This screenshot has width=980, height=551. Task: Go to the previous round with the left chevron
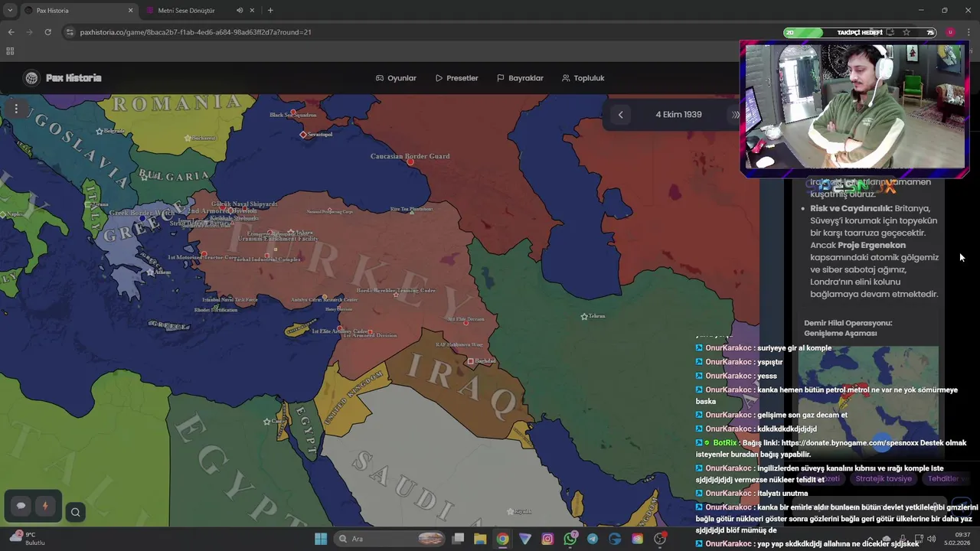(x=620, y=115)
